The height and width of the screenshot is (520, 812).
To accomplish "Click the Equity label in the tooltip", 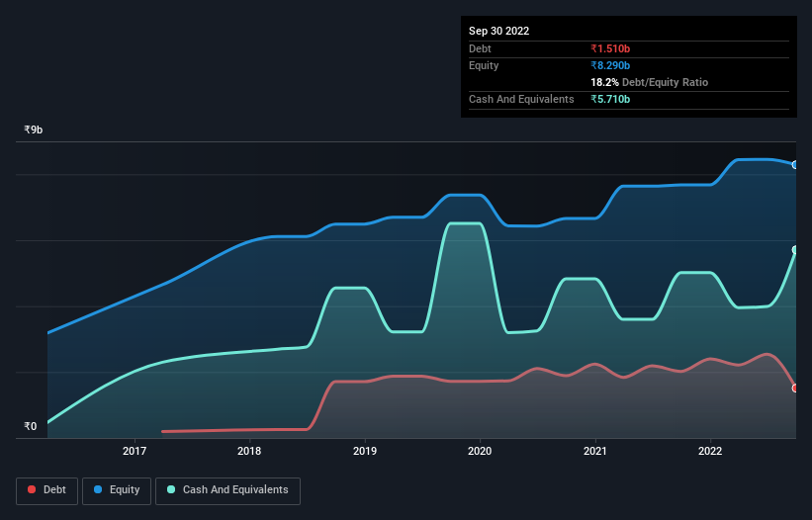I will coord(484,65).
